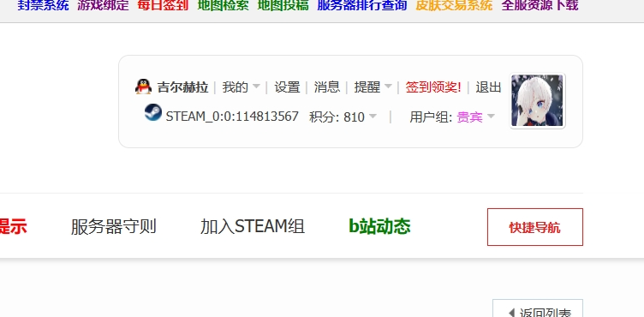Open the b站动态 navigation item
This screenshot has width=644, height=317.
(379, 225)
